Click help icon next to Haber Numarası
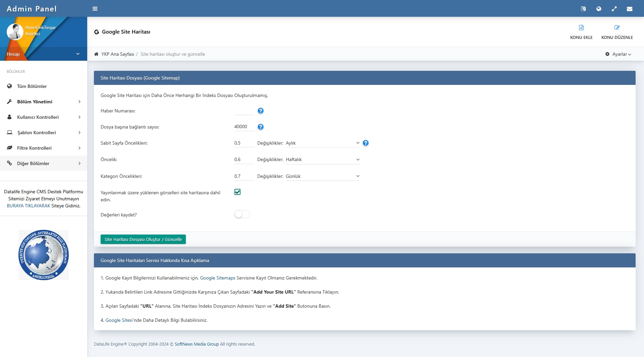 (261, 111)
